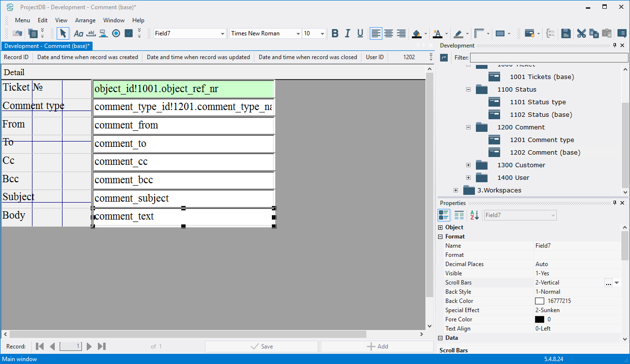Pick the Aa label tool
The width and height of the screenshot is (630, 364).
pyautogui.click(x=79, y=33)
